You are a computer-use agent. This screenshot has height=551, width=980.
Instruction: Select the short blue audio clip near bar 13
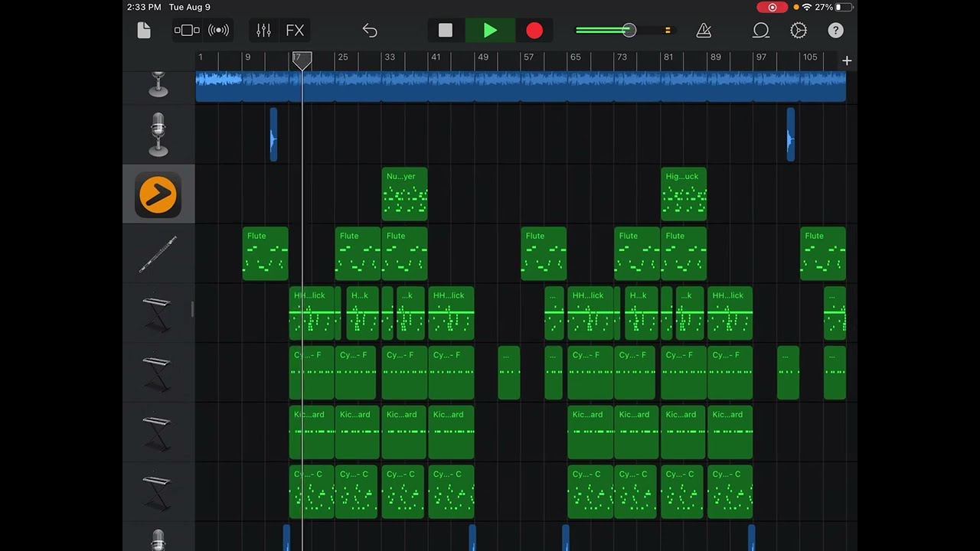pyautogui.click(x=273, y=134)
